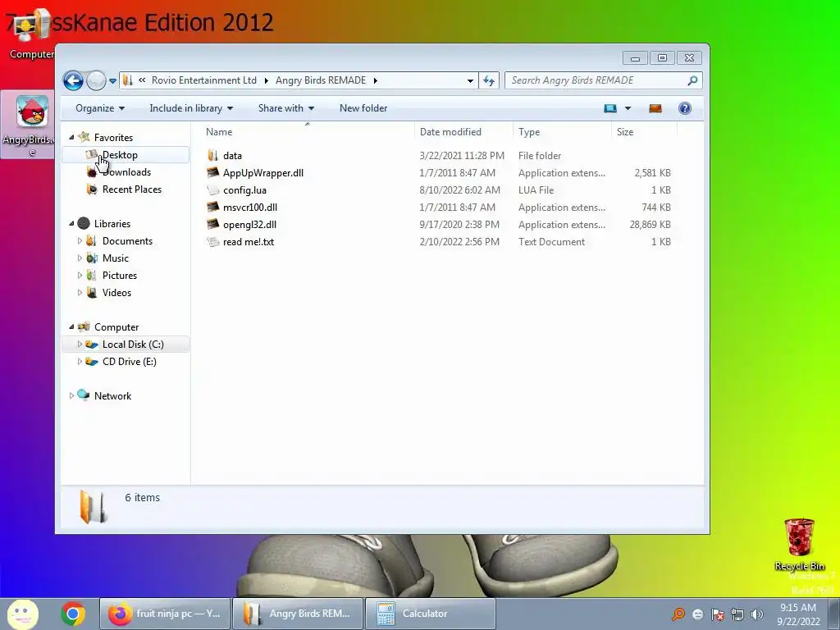Collapse the Libraries group
This screenshot has width=840, height=630.
pyautogui.click(x=71, y=223)
